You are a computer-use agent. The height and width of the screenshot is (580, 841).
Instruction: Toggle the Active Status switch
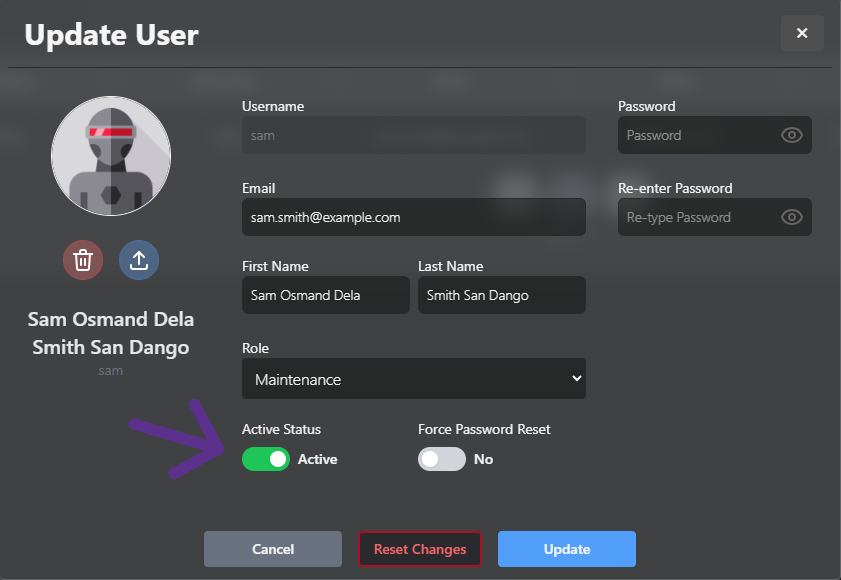point(266,459)
